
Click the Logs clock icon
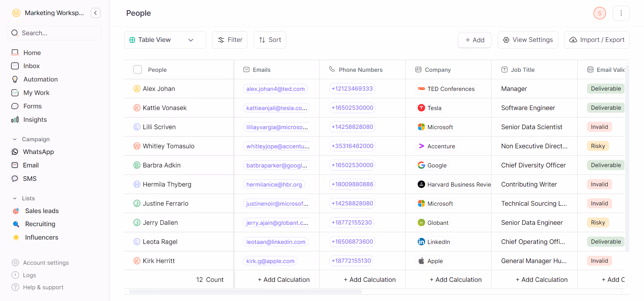tap(15, 275)
